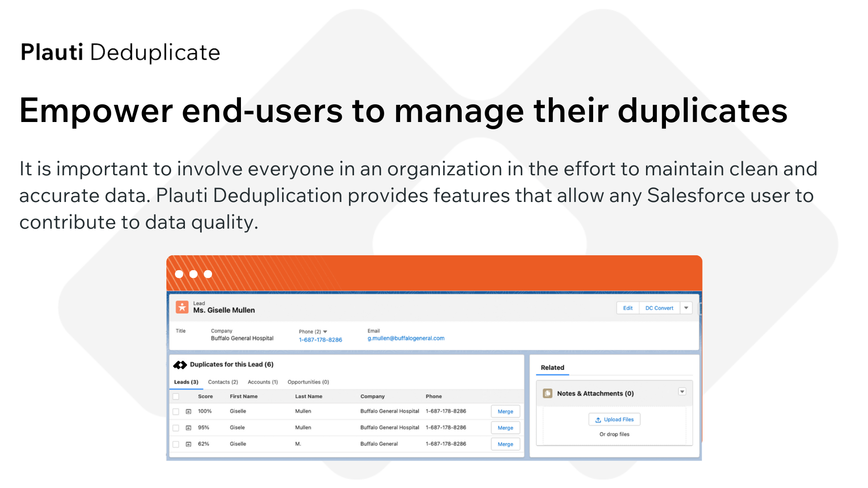Switch to the Contacts (2) tab
868x488 pixels.
[x=223, y=382]
